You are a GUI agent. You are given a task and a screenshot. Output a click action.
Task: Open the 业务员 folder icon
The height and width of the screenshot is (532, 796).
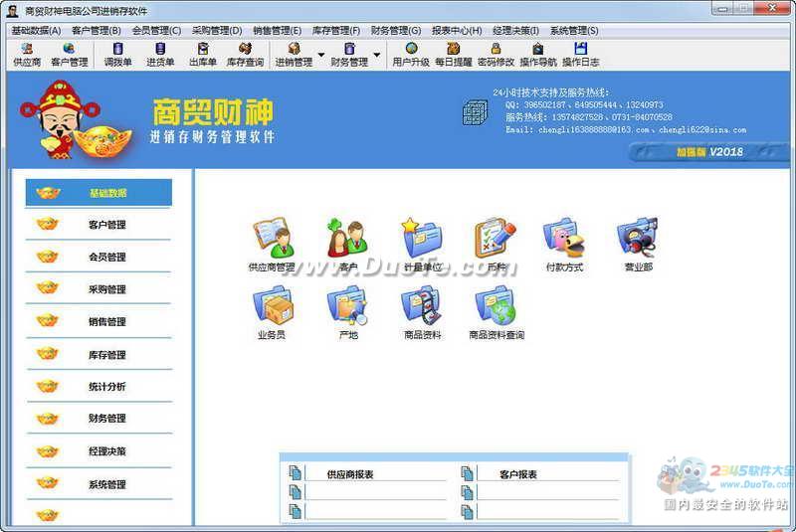coord(272,306)
